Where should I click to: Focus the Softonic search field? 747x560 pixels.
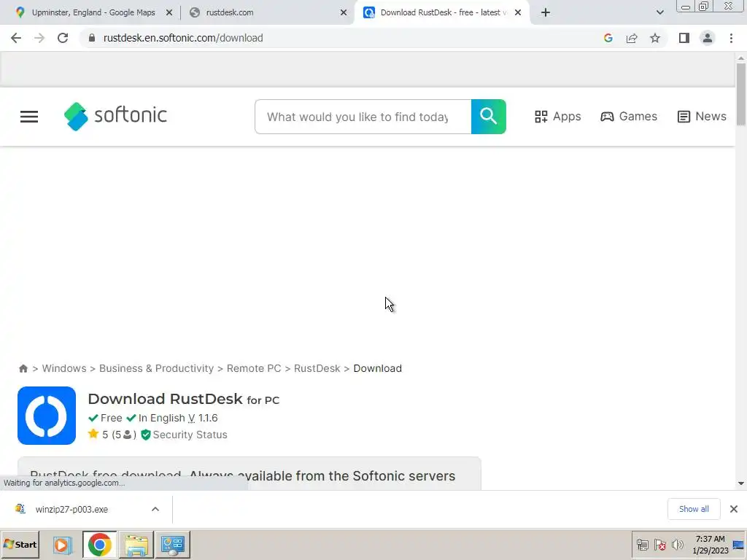tap(363, 117)
